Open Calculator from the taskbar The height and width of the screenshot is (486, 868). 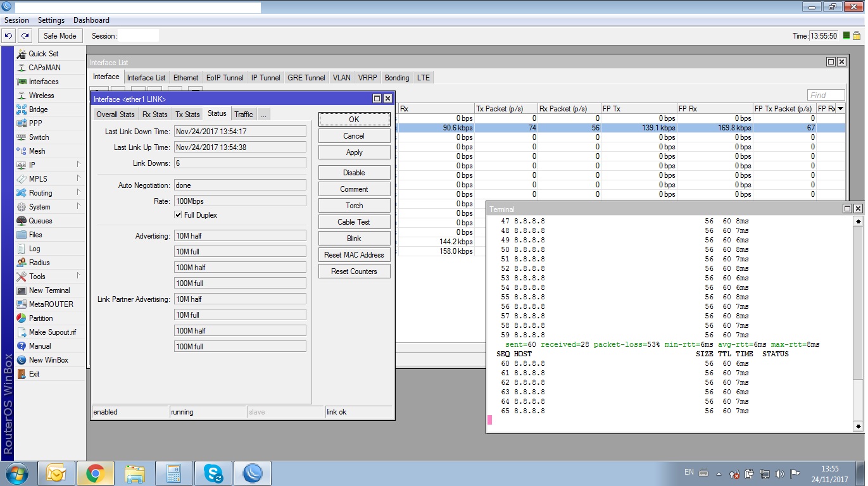174,473
